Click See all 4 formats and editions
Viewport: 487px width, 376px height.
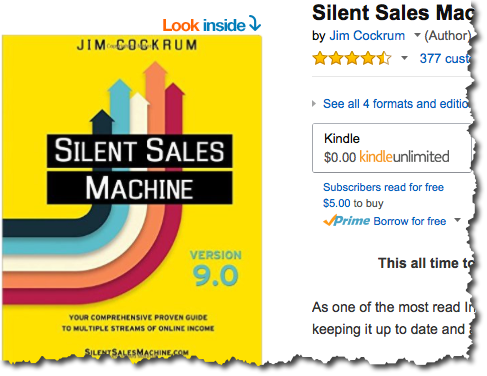click(397, 104)
